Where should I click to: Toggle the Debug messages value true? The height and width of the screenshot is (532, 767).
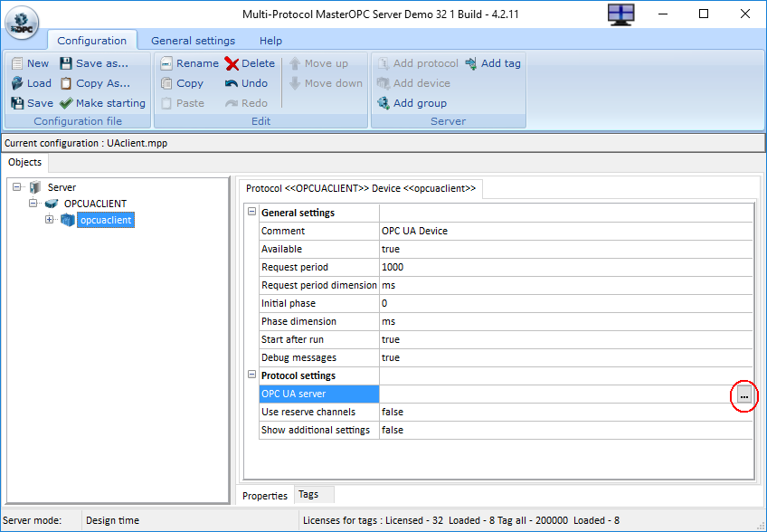(566, 357)
